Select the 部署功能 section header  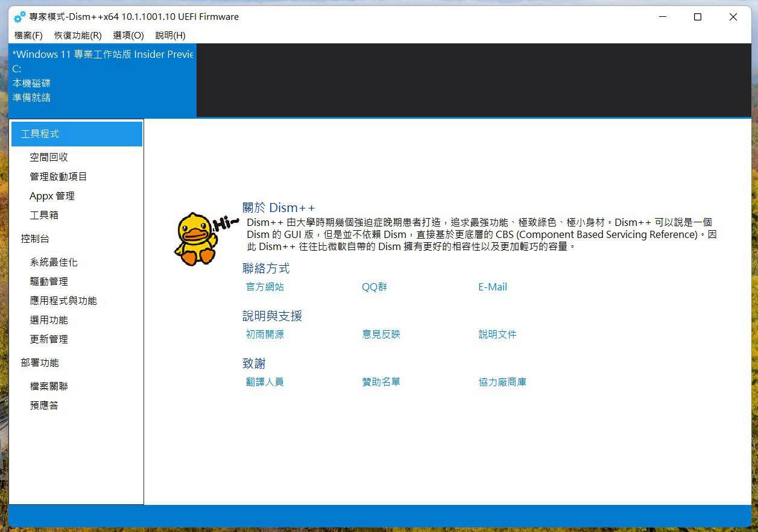coord(40,363)
